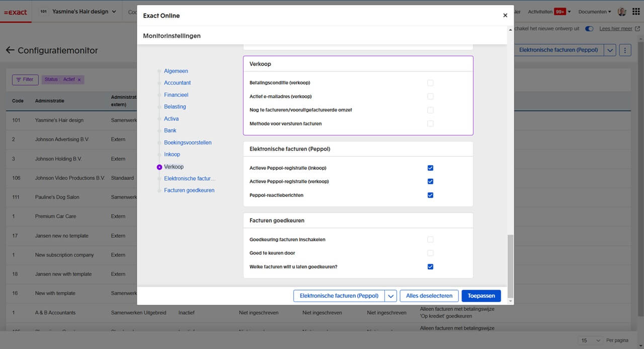Jump to Belasting section

coord(175,107)
